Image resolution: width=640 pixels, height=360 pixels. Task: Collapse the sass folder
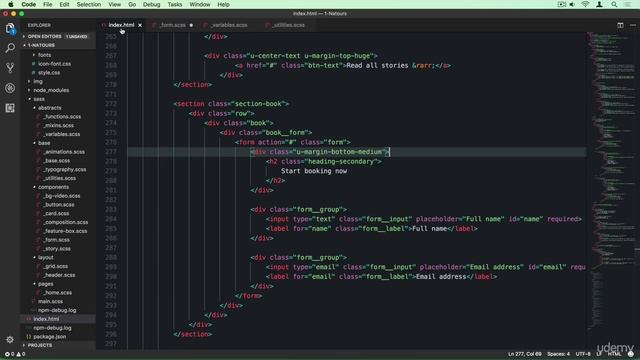pyautogui.click(x=39, y=99)
